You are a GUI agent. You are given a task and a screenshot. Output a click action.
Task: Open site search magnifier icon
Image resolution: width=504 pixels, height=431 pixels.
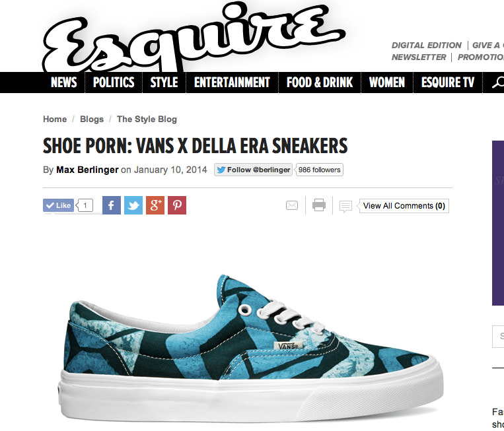coord(498,83)
